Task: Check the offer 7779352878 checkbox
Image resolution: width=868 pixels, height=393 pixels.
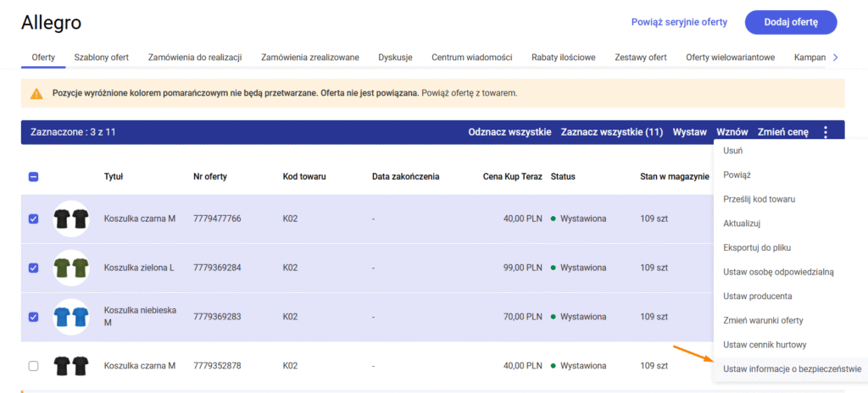Action: pyautogui.click(x=33, y=366)
